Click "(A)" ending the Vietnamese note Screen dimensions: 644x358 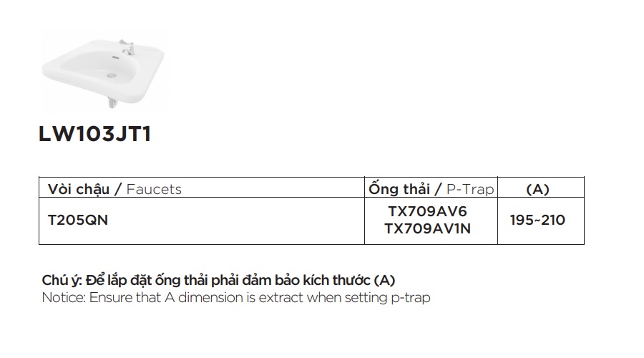(384, 281)
